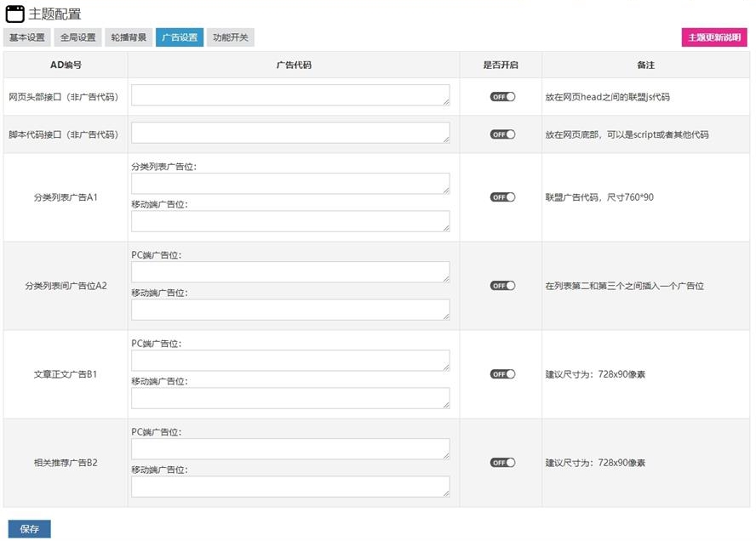Screen dimensions: 756x541
Task: Click the B1 移动端广告位 text area
Action: tap(290, 398)
